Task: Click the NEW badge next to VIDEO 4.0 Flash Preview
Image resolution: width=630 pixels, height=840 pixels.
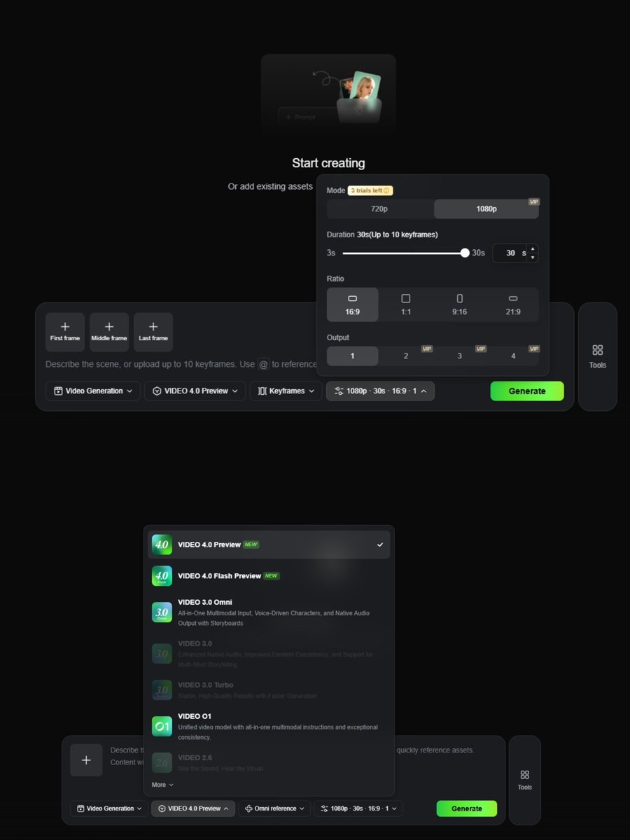Action: (x=272, y=576)
